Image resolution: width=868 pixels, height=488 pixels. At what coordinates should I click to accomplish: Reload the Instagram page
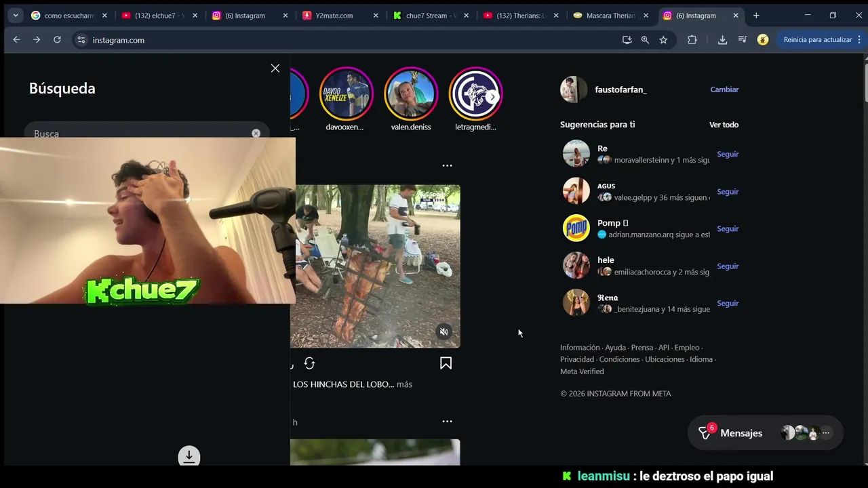point(57,40)
